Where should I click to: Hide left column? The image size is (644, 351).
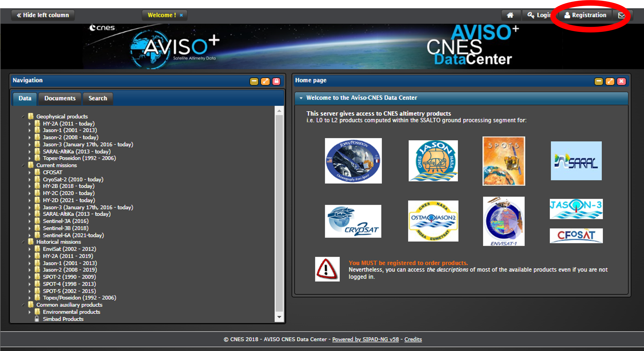[x=43, y=15]
